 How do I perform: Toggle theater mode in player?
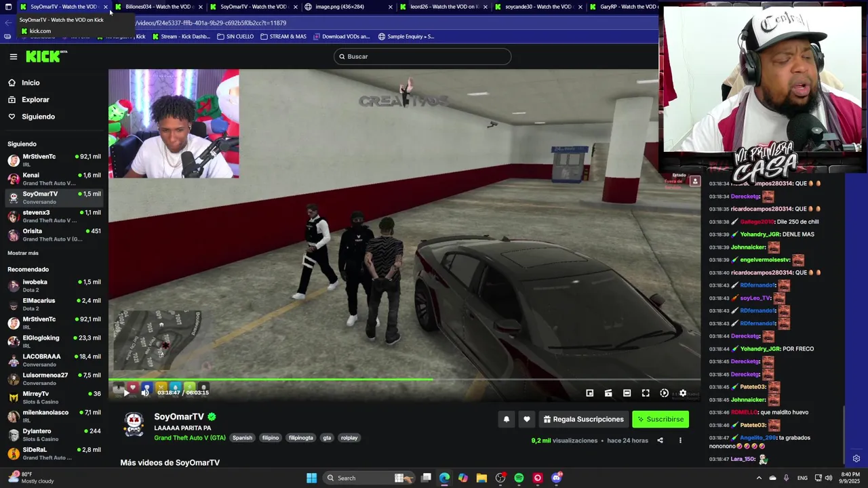[x=627, y=393]
